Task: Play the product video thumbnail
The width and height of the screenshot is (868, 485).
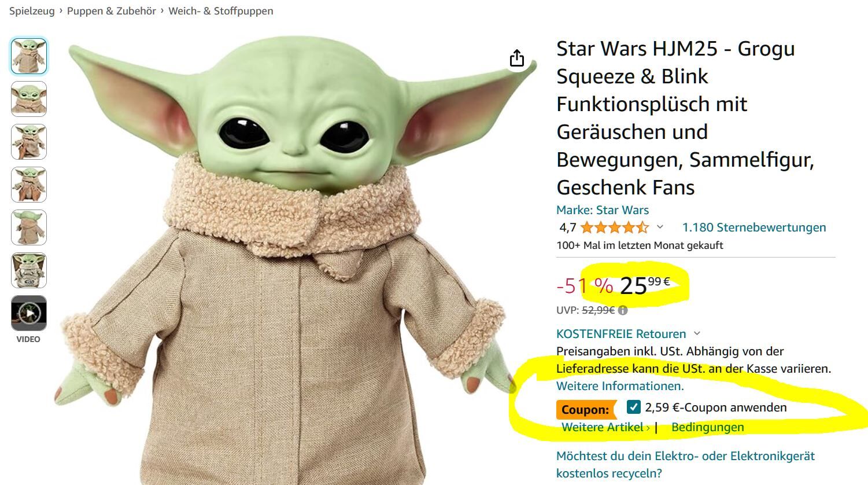Action: [x=29, y=313]
